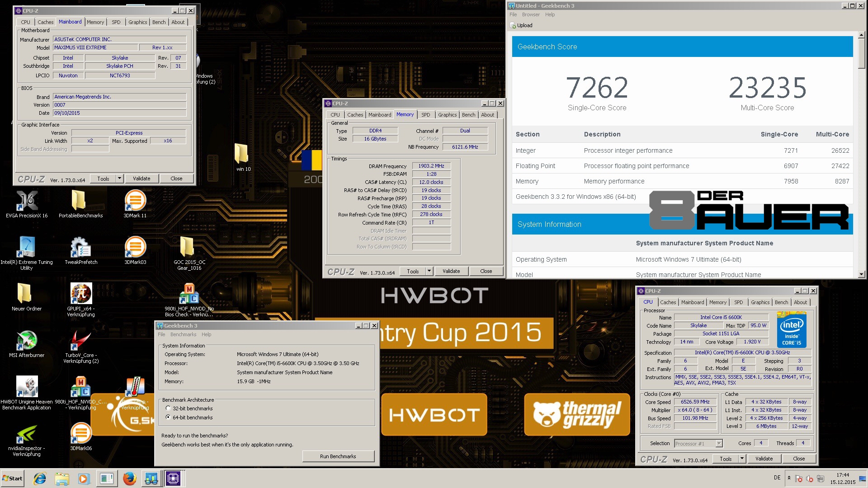
Task: Select the Neuer Ordner folder icon
Action: pyautogui.click(x=27, y=297)
